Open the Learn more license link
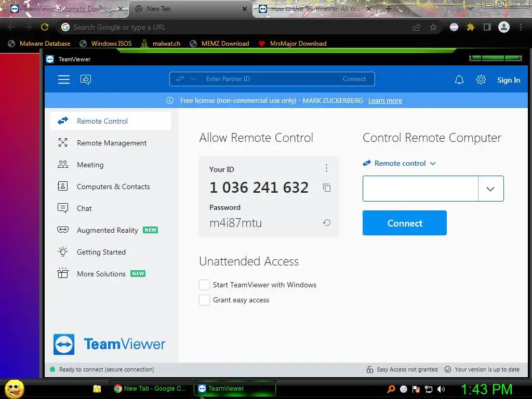 (x=385, y=100)
